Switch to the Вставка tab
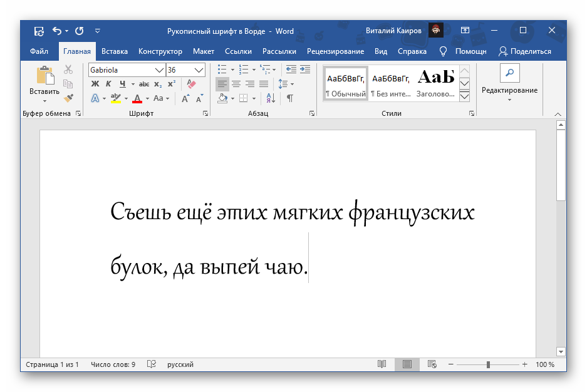 (x=115, y=51)
